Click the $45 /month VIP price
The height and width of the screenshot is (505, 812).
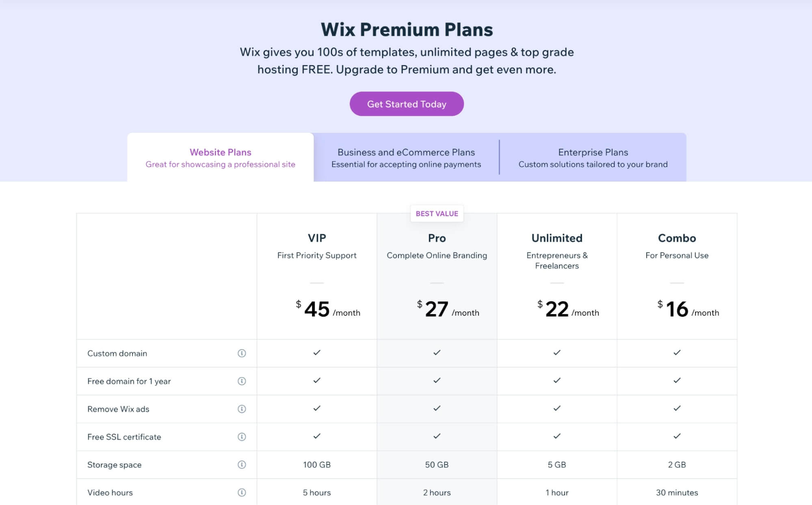click(x=328, y=309)
